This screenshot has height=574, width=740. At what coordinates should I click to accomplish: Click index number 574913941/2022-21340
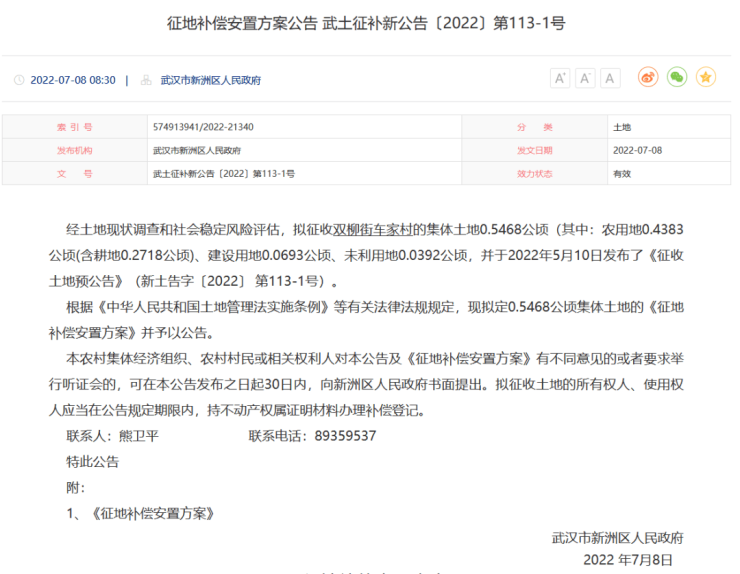coord(203,127)
